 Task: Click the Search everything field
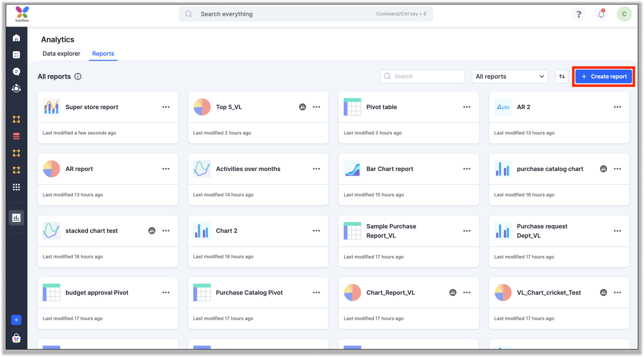tap(306, 14)
